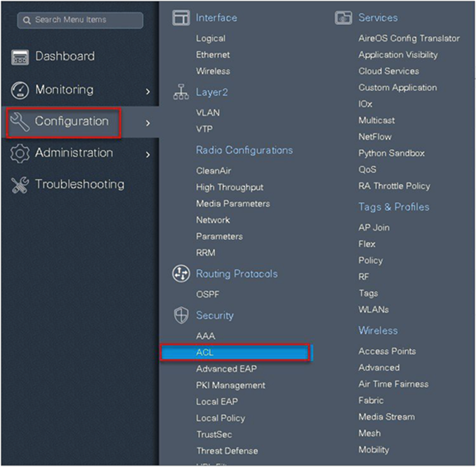
Task: Open the ACL security menu item
Action: click(x=205, y=352)
